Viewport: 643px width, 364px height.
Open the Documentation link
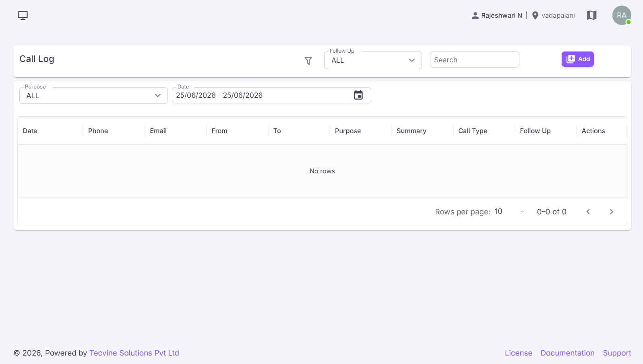point(567,353)
